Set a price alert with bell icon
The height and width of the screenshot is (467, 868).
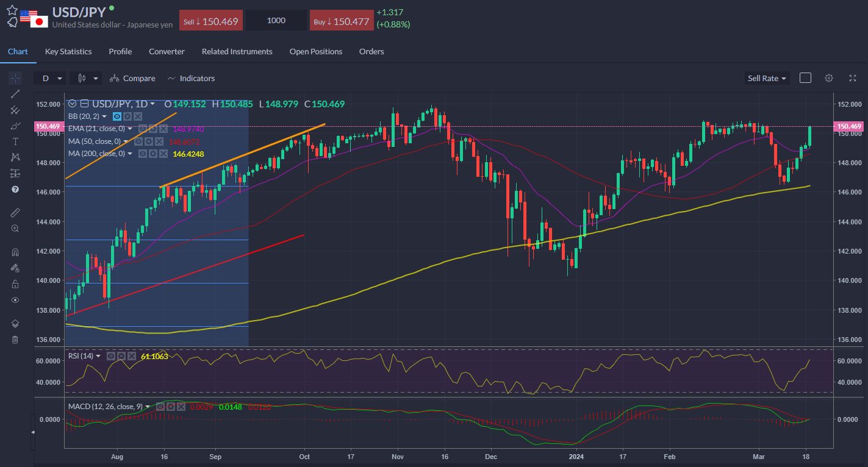pos(12,23)
